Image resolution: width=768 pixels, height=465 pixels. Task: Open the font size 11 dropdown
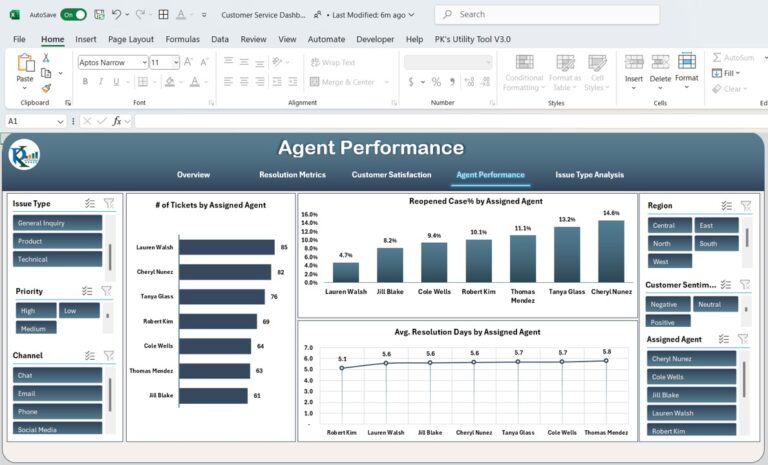(176, 62)
